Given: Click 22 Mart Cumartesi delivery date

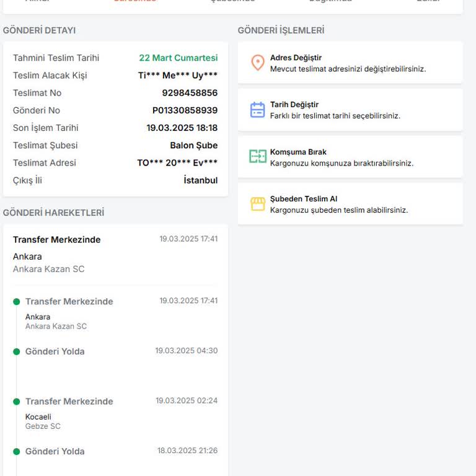Looking at the screenshot, I should pyautogui.click(x=178, y=58).
